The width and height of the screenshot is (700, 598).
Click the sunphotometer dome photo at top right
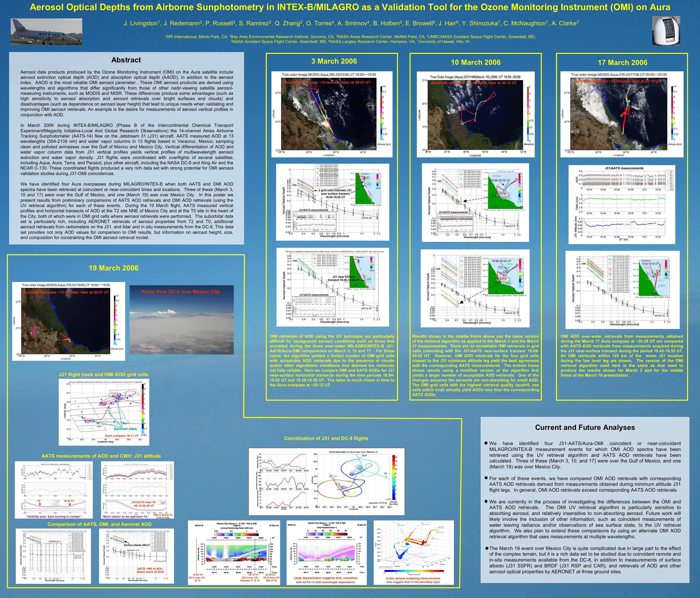coord(666,31)
